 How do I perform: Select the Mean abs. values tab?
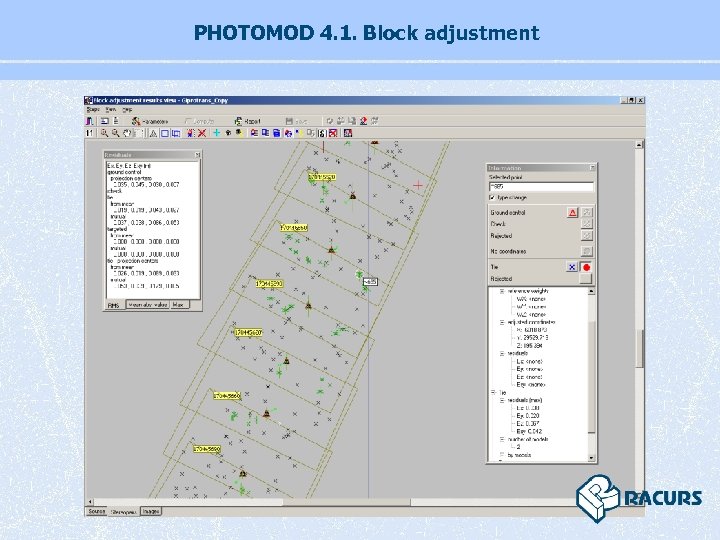[x=147, y=304]
